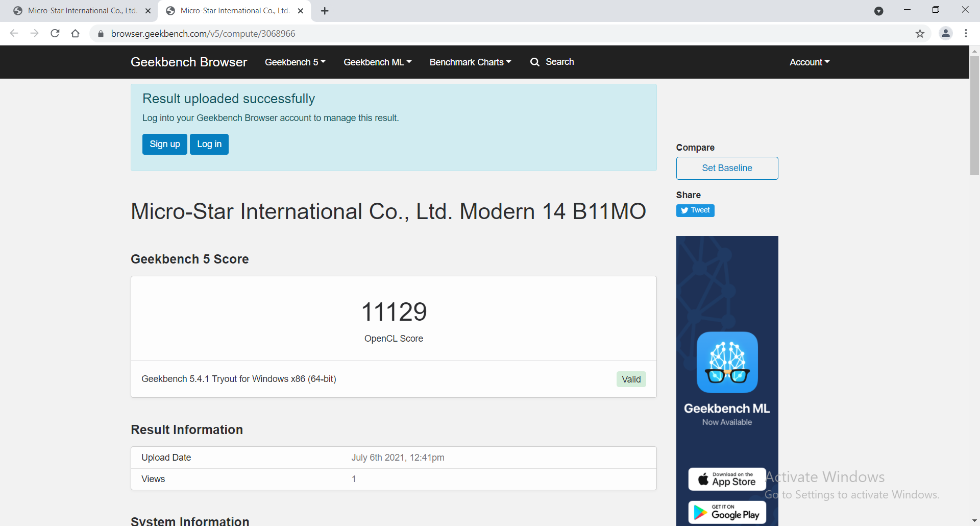980x526 pixels.
Task: Open a new browser tab
Action: pos(325,11)
